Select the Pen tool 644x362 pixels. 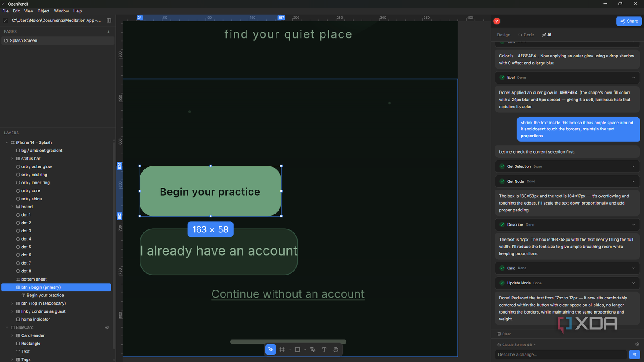(x=313, y=350)
